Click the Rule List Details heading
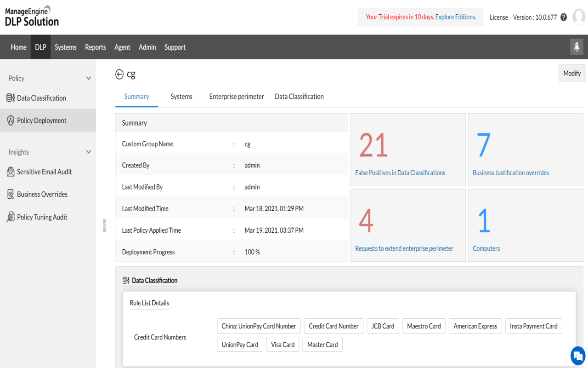This screenshot has height=368, width=588. pos(149,303)
